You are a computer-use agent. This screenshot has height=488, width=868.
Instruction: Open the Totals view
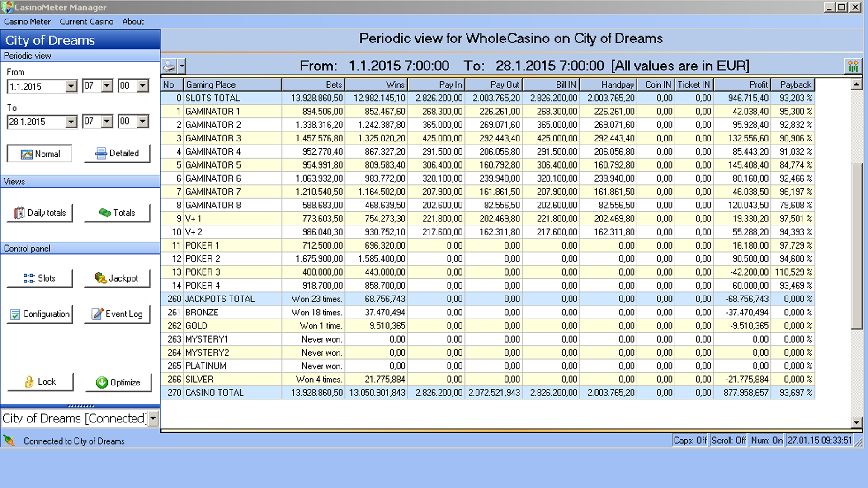[117, 213]
